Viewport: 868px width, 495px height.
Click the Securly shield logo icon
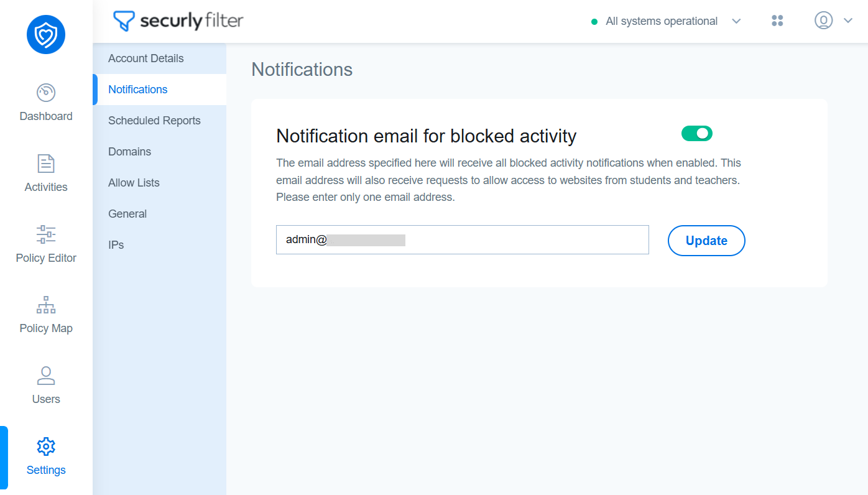(46, 35)
